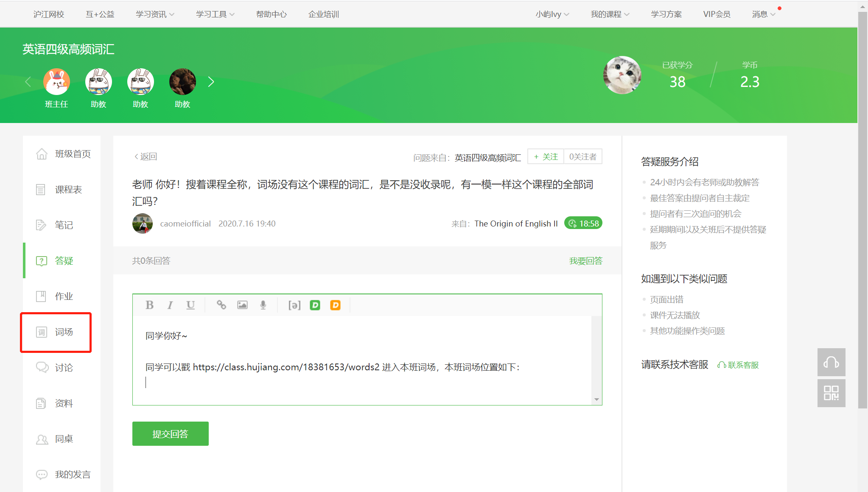
Task: Insert an image into the reply
Action: coord(242,305)
